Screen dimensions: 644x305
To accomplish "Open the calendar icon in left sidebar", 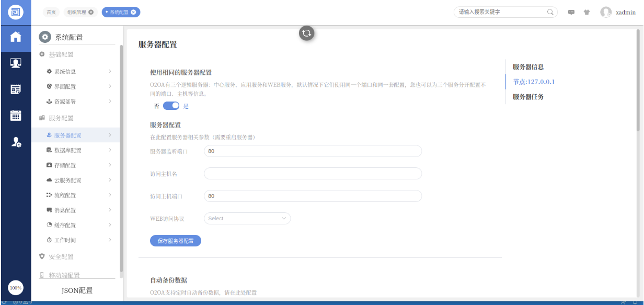I will (x=16, y=116).
